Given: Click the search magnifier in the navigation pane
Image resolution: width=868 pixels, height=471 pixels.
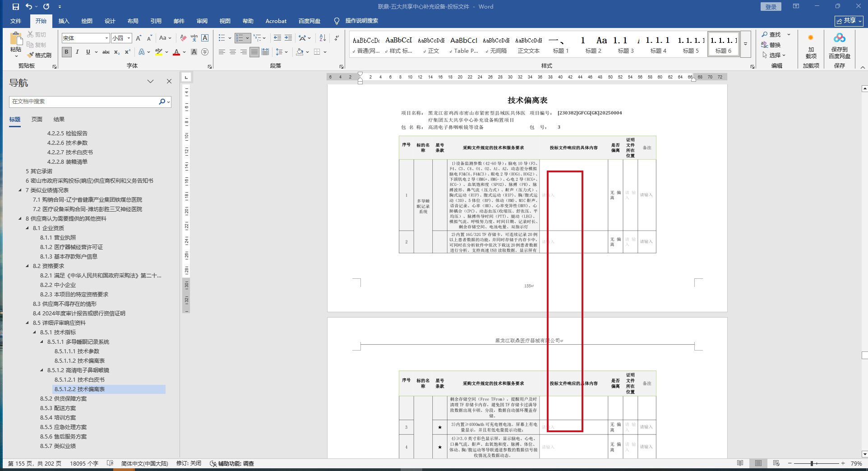Looking at the screenshot, I should click(x=162, y=102).
